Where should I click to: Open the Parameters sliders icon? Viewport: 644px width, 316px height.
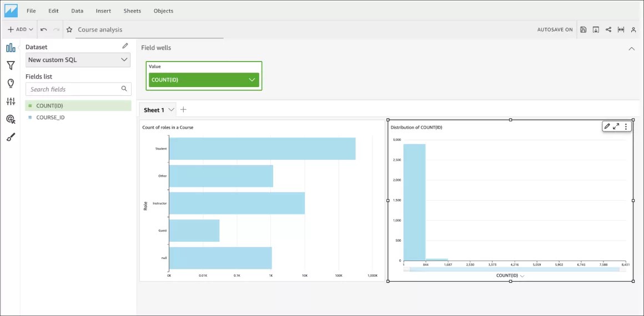[x=11, y=101]
